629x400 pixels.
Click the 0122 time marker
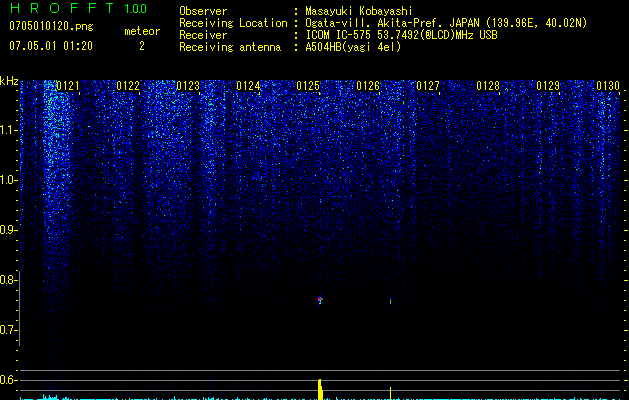(x=128, y=86)
